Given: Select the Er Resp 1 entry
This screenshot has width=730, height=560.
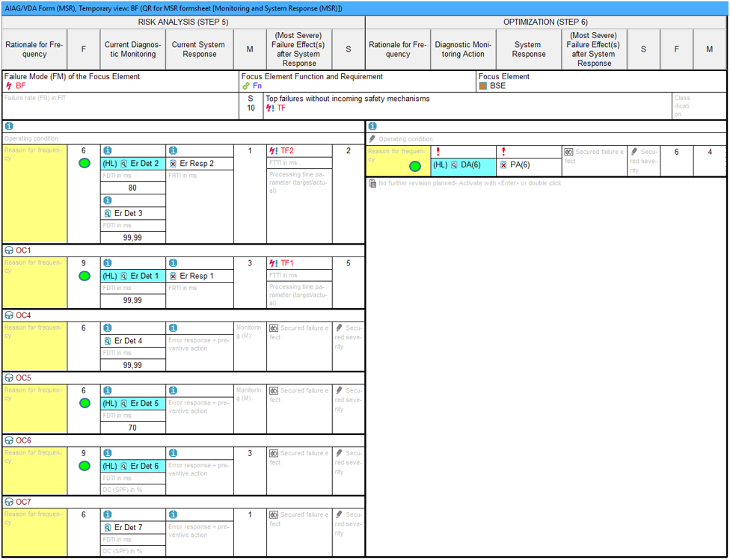Looking at the screenshot, I should click(x=199, y=276).
